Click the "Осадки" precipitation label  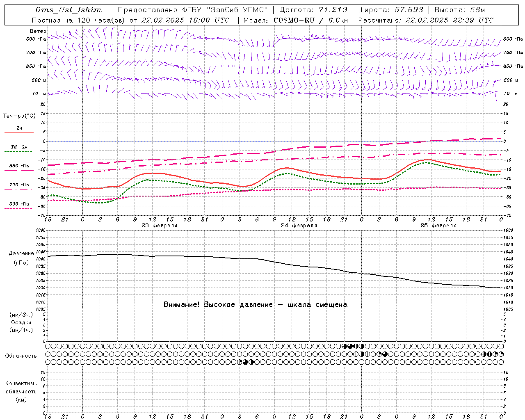point(21,322)
